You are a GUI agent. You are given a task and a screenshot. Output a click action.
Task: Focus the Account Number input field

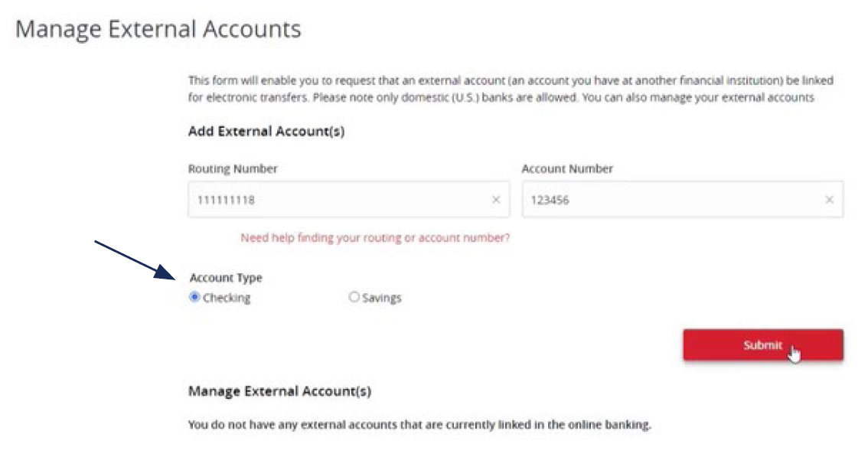point(666,200)
